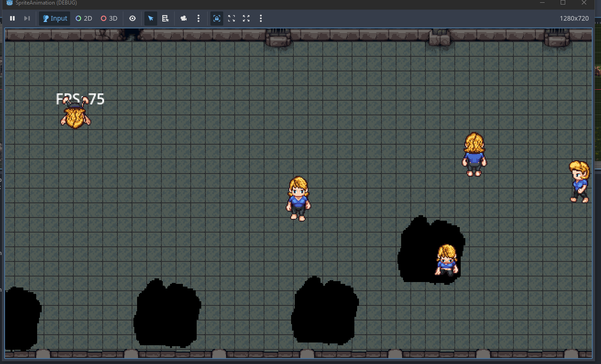Choose the stretch to fit icon
The image size is (601, 364).
pos(246,18)
